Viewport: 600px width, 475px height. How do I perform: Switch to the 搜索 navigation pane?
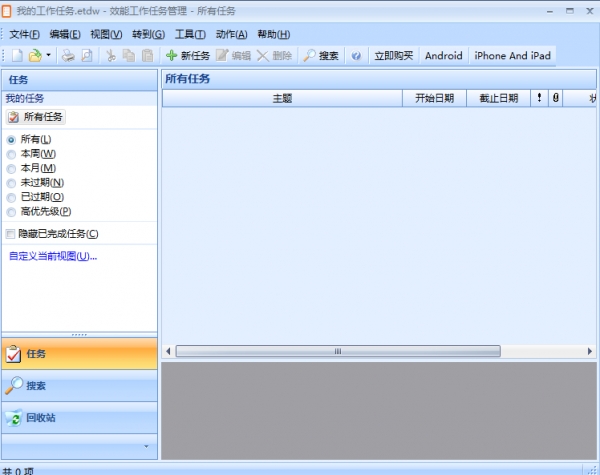click(x=80, y=386)
